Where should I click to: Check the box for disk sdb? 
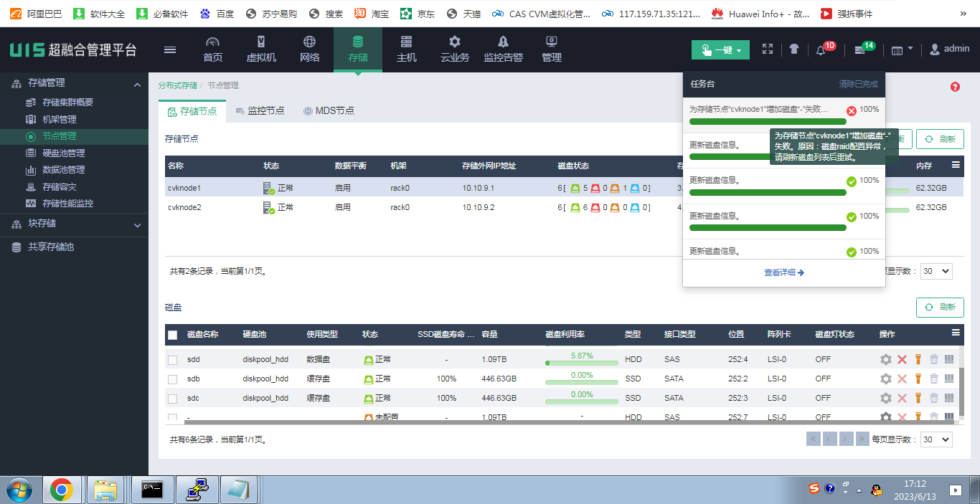tap(172, 379)
